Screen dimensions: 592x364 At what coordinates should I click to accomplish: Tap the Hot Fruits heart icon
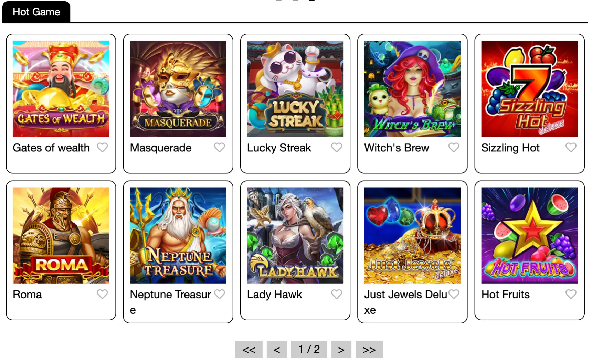click(x=571, y=294)
